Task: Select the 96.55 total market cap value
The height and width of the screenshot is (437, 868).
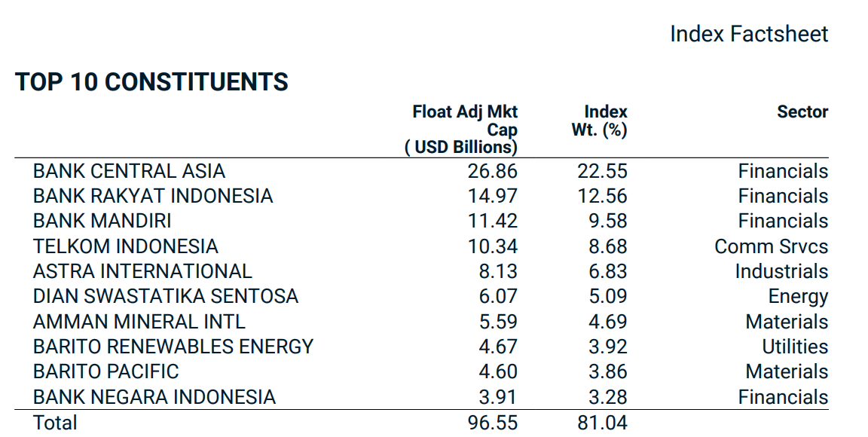Action: (492, 423)
